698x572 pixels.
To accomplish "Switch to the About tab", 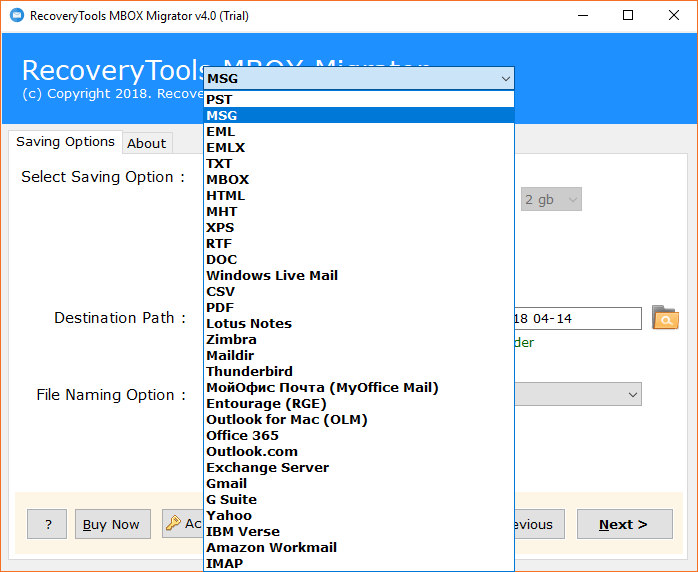I will [146, 143].
